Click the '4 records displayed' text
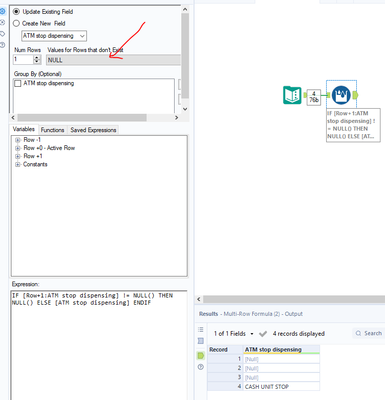The height and width of the screenshot is (400, 385). [299, 334]
